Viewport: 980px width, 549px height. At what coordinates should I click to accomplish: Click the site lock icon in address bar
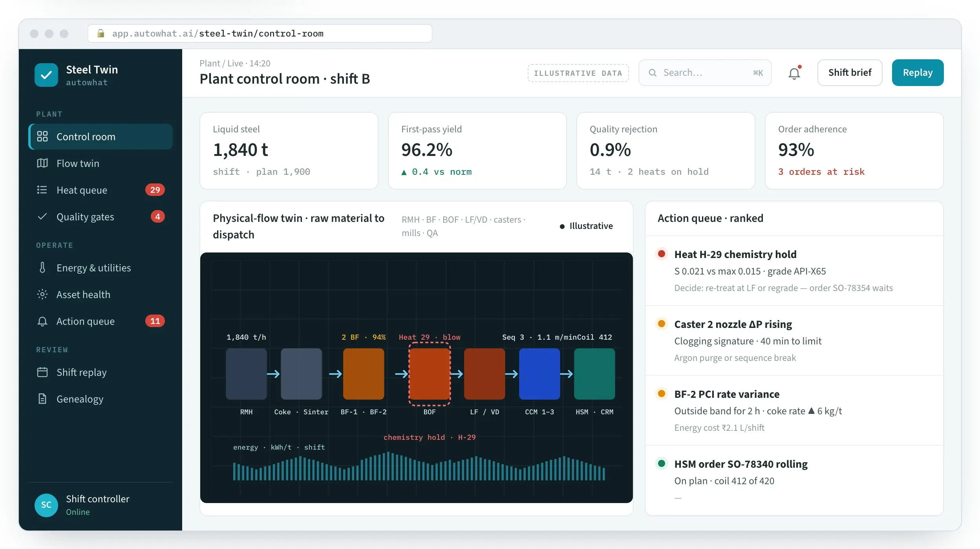(101, 33)
